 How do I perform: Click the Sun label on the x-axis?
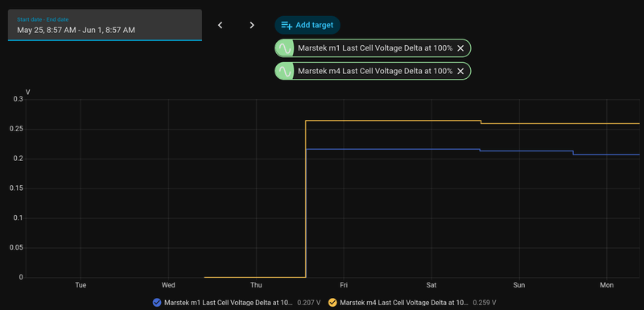pos(519,285)
